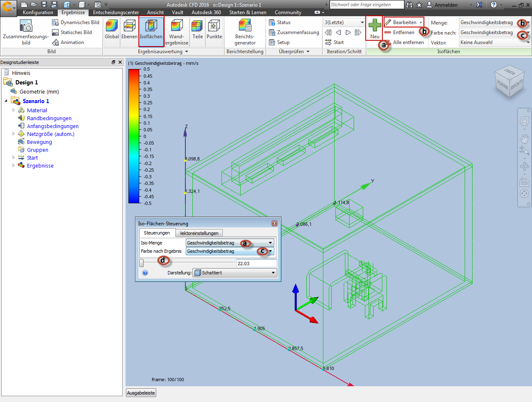This screenshot has width=532, height=402.
Task: Click the binoculars search icon
Action: [x=409, y=5]
